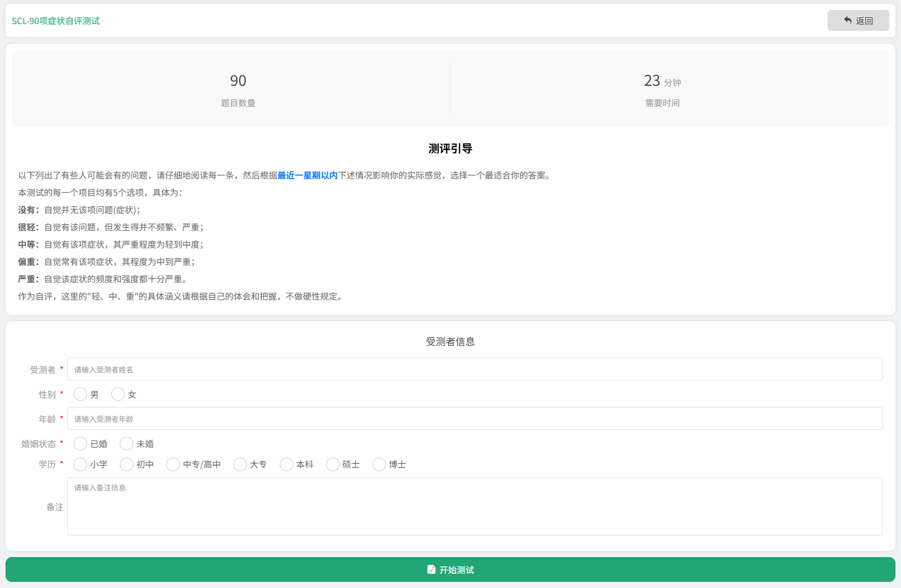Click the 23 分钟 需要时间 statistic
Screen dimensions: 901x588
(x=663, y=90)
